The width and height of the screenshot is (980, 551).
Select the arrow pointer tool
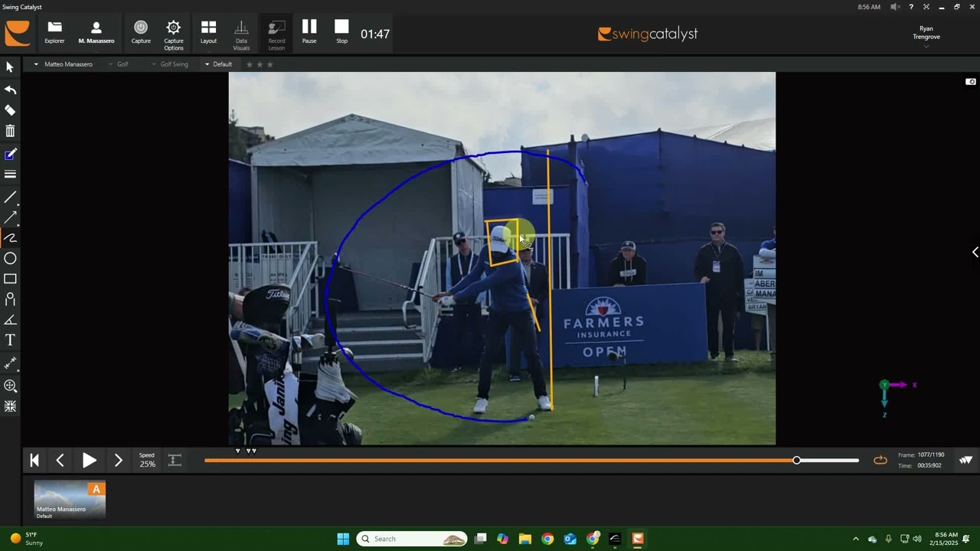coord(10,67)
